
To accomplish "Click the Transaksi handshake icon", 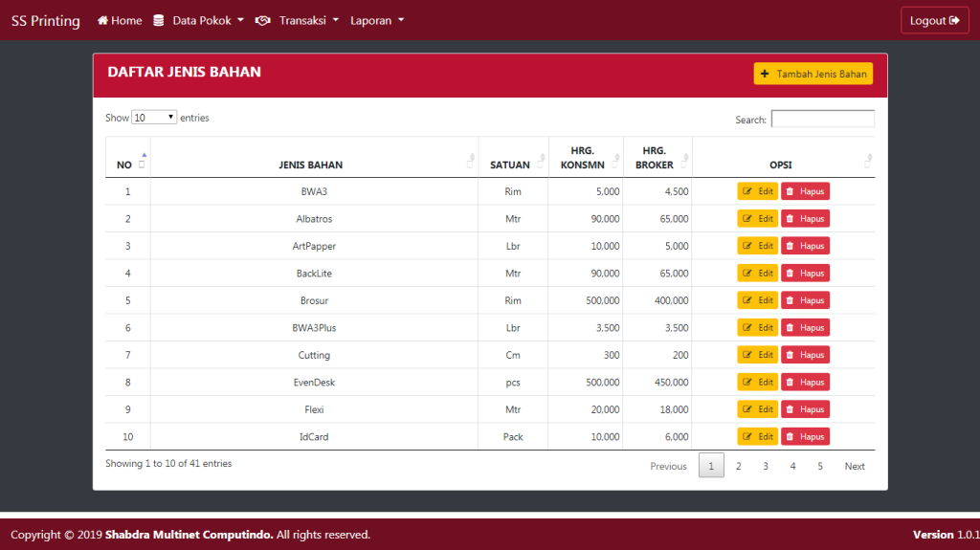I will click(262, 21).
